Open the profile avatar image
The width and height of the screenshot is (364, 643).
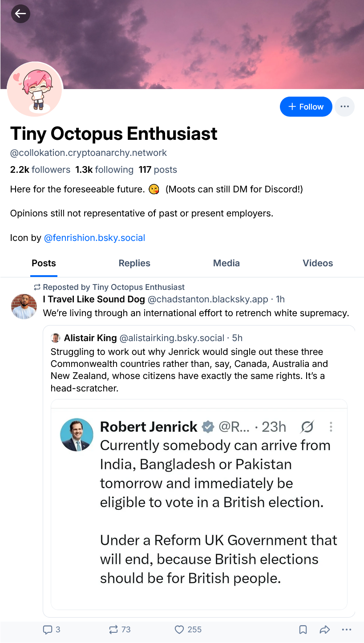tap(35, 90)
